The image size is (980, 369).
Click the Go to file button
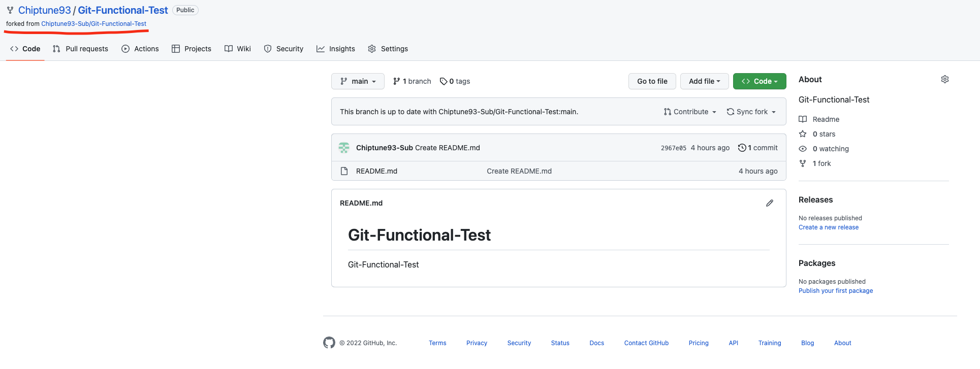(x=652, y=81)
